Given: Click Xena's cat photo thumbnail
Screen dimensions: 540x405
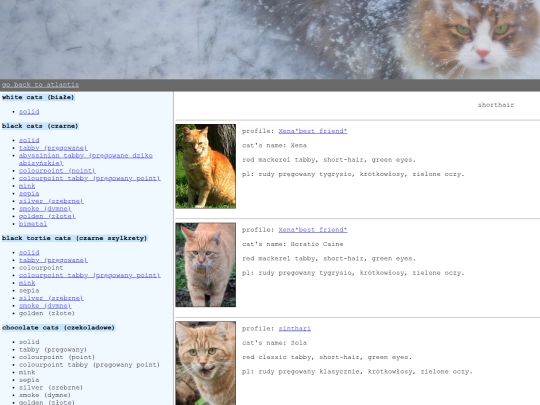Looking at the screenshot, I should point(206,166).
